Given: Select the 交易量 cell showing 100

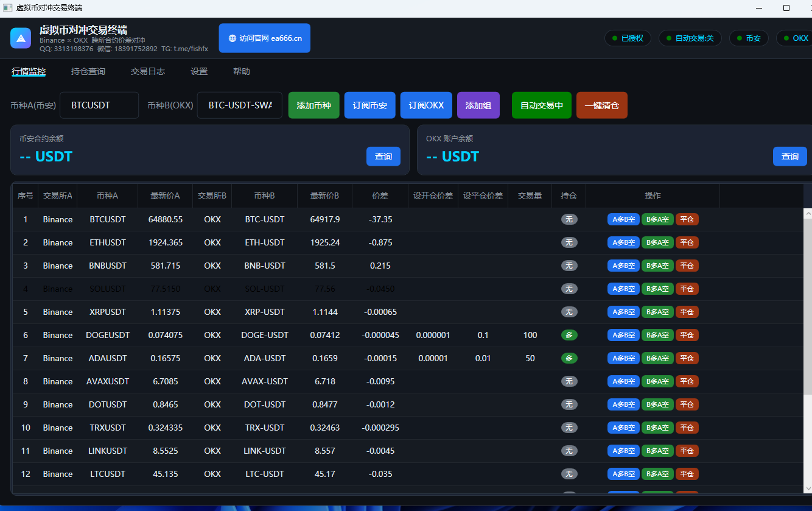Looking at the screenshot, I should point(530,335).
